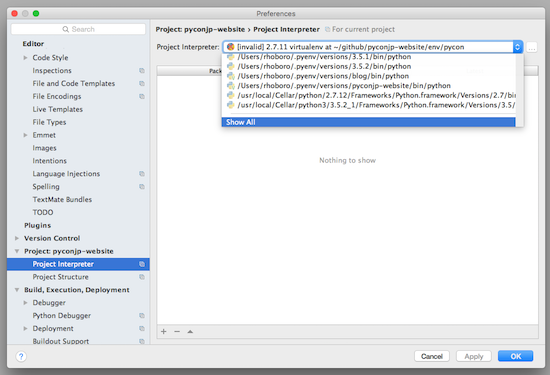Click the copy icon beside File and Code Templates
The image size is (550, 375).
[142, 83]
